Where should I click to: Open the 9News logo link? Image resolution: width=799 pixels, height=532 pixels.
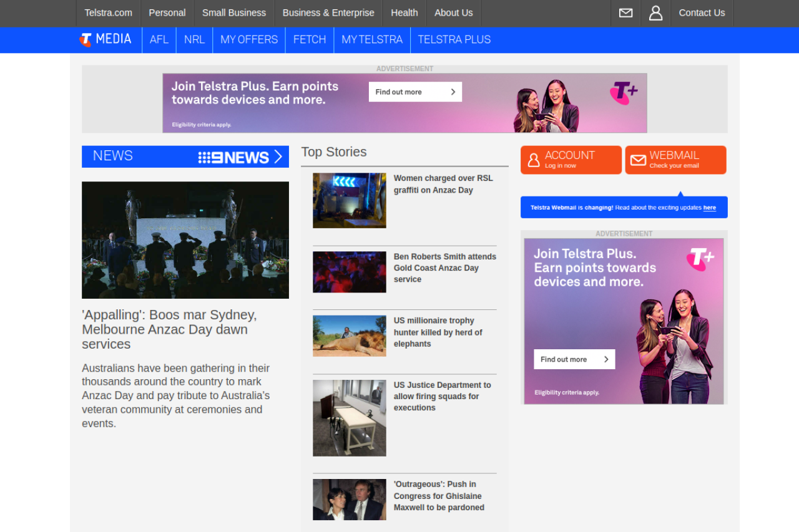(x=233, y=157)
